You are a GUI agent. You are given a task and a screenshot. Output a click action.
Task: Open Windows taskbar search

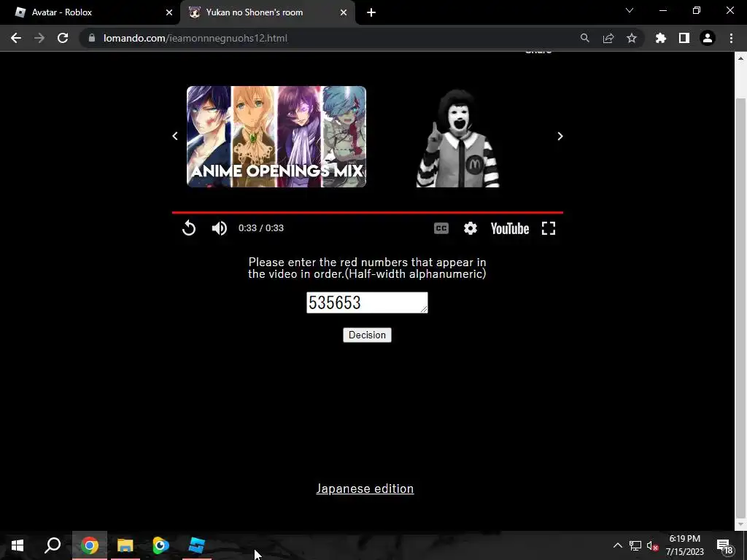coord(53,545)
